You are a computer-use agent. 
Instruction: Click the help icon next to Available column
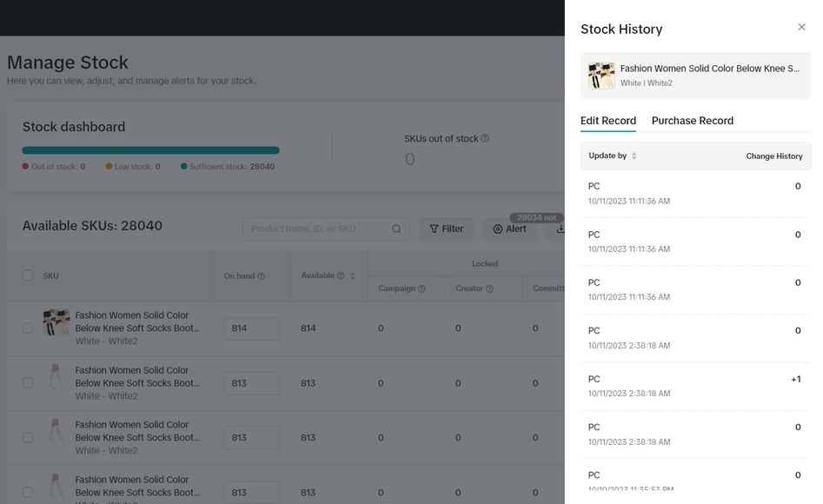[x=341, y=275]
